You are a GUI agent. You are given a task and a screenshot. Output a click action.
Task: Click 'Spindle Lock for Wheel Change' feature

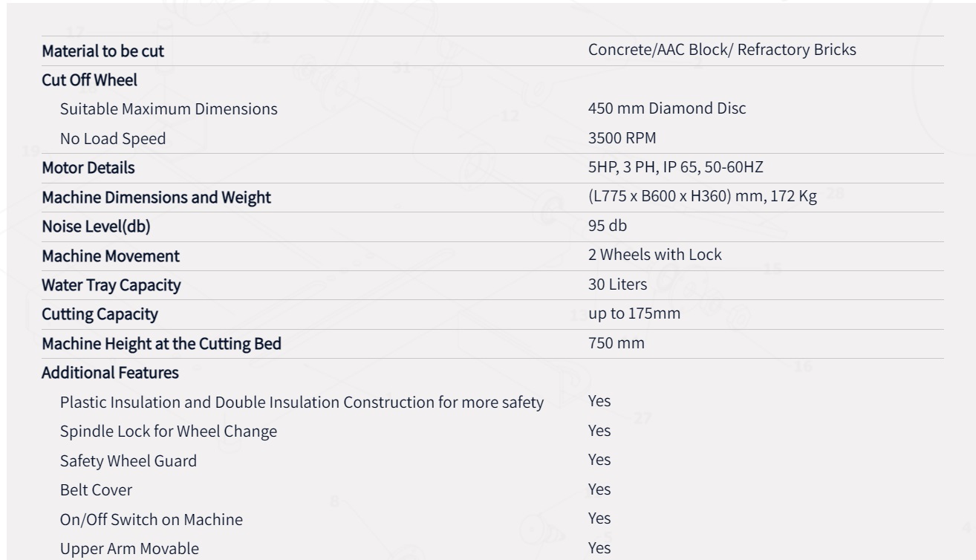(x=169, y=432)
